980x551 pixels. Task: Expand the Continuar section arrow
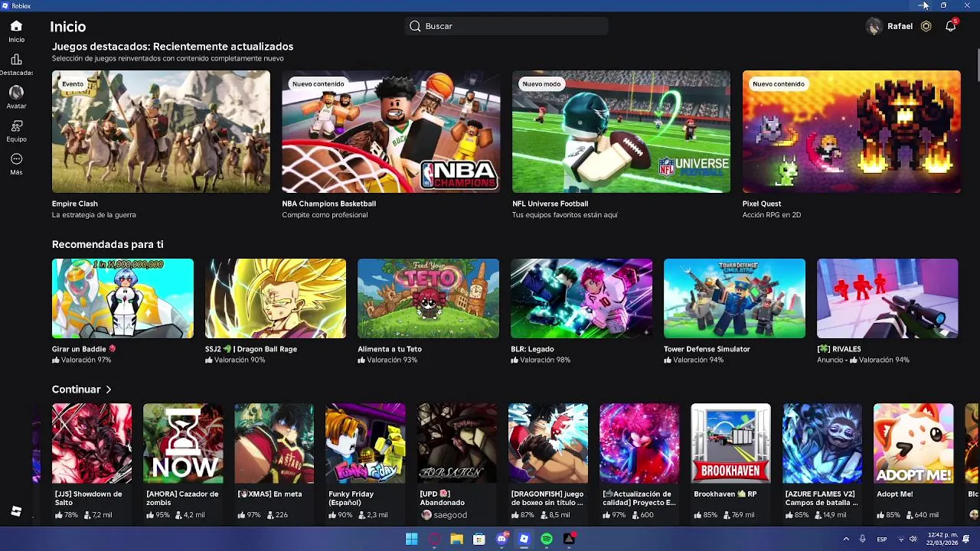pos(108,390)
